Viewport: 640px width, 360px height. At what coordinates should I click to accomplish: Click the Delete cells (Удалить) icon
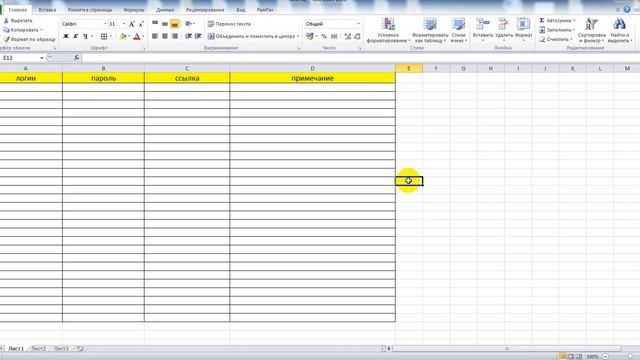pos(503,24)
